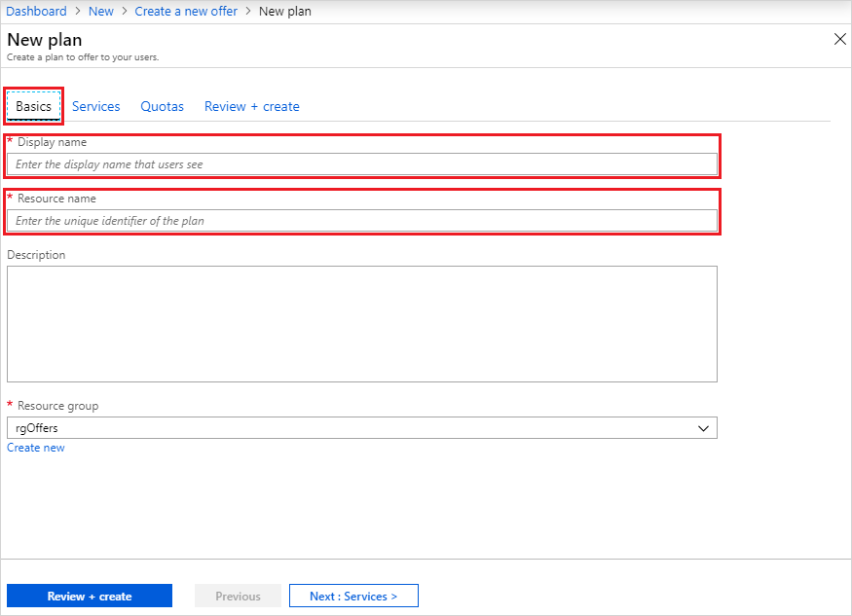This screenshot has width=852, height=616.
Task: Click the Create new link
Action: point(35,447)
